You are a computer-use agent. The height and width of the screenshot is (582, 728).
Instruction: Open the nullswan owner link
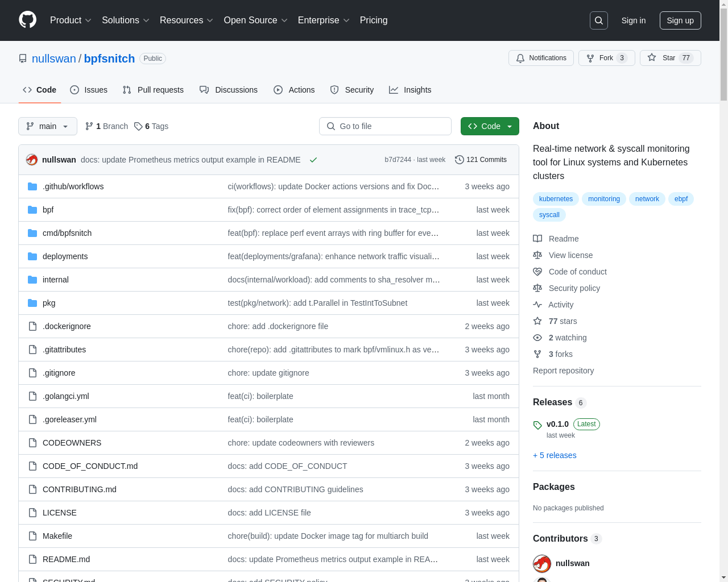click(x=54, y=59)
